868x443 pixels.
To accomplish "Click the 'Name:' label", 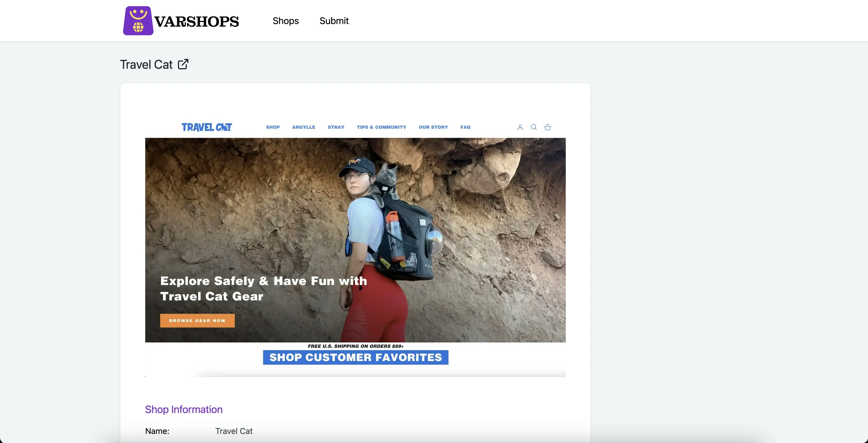I will click(x=157, y=431).
